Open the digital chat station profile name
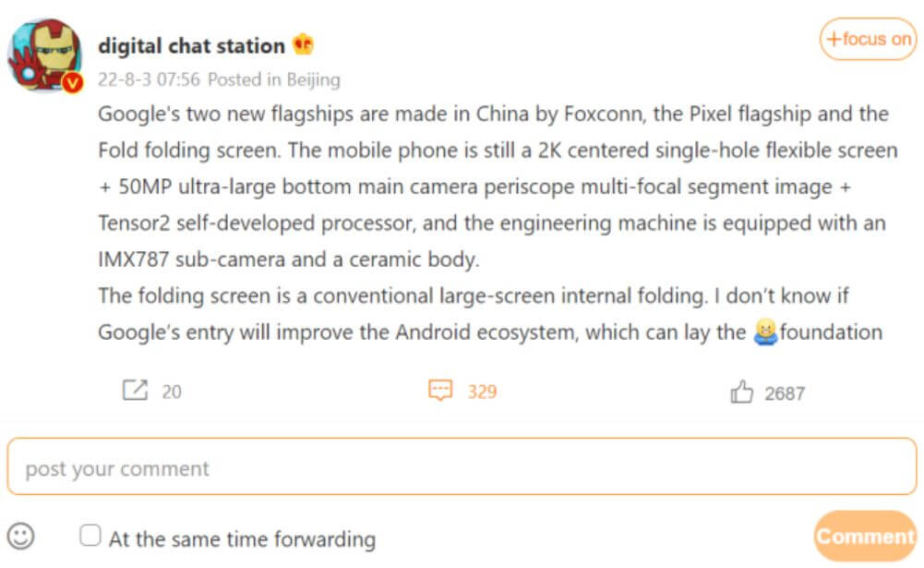 point(191,45)
